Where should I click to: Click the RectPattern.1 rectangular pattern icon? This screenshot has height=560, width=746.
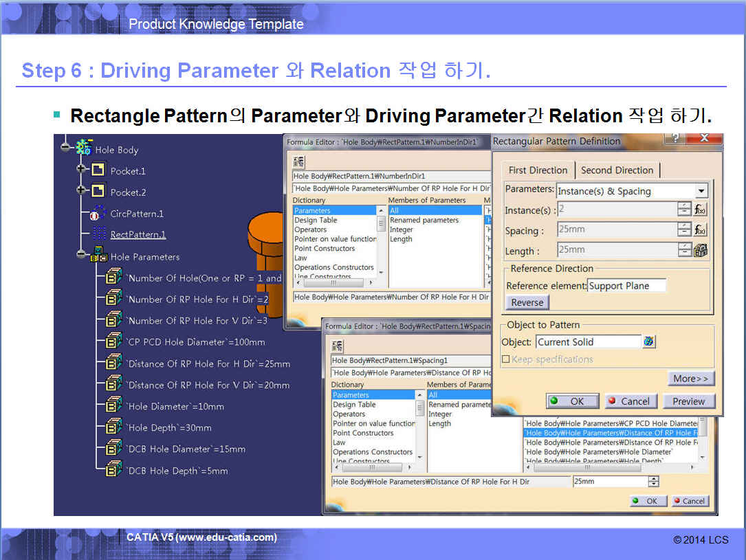coord(99,234)
